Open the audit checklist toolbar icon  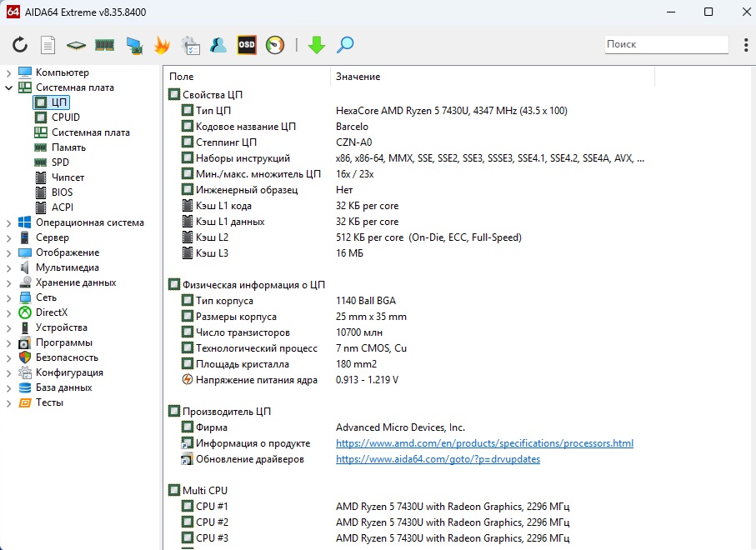point(190,45)
